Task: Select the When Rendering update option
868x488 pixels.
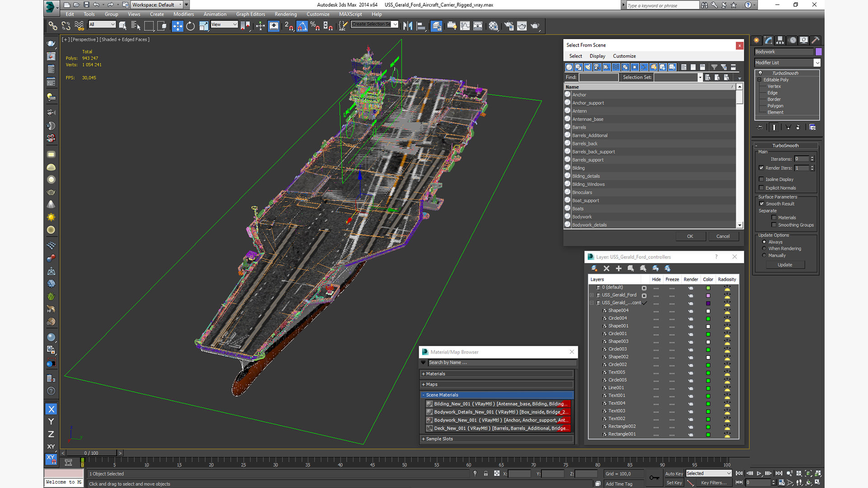Action: 764,249
